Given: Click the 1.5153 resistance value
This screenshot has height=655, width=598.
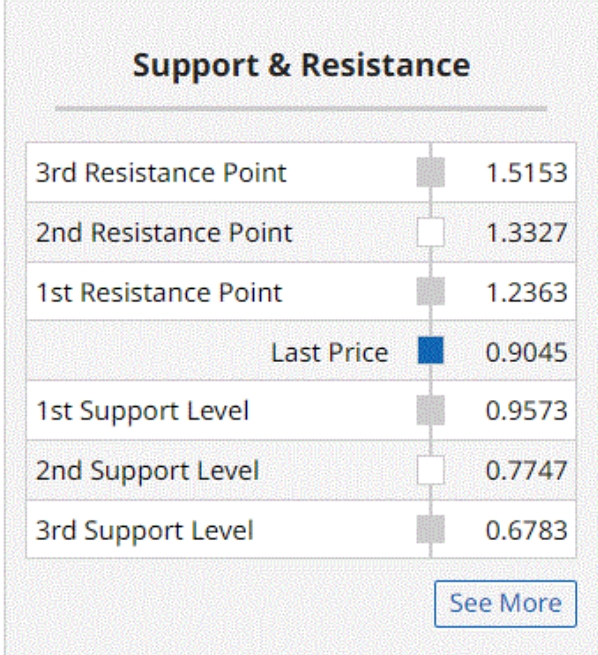Looking at the screenshot, I should 527,172.
